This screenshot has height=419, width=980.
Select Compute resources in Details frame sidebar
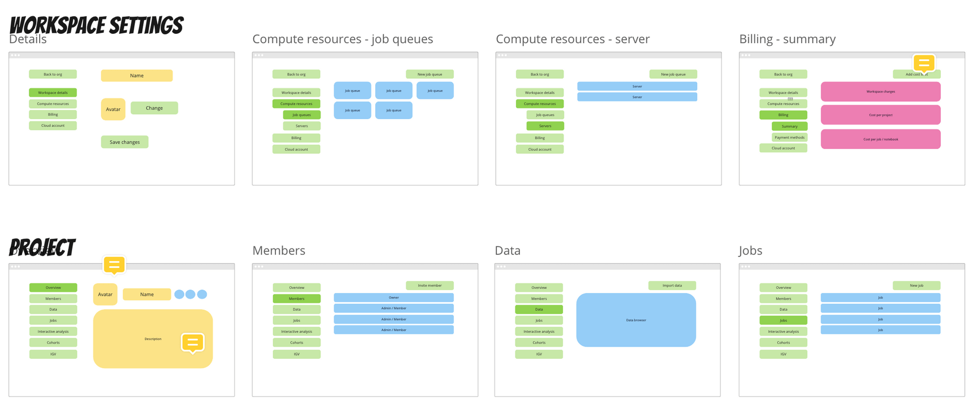coord(53,104)
